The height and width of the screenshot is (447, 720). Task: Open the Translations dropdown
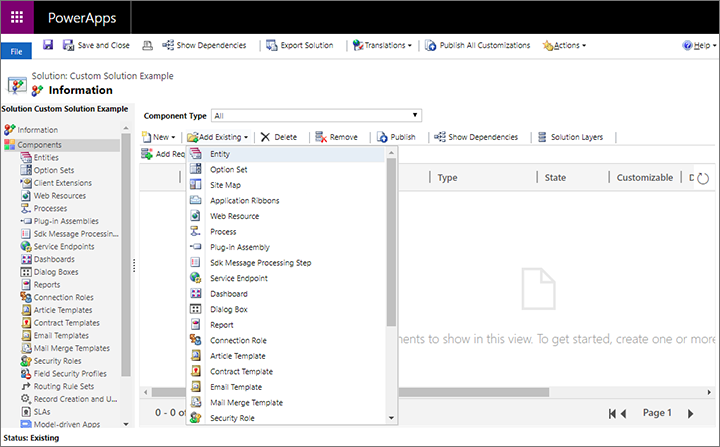click(382, 45)
